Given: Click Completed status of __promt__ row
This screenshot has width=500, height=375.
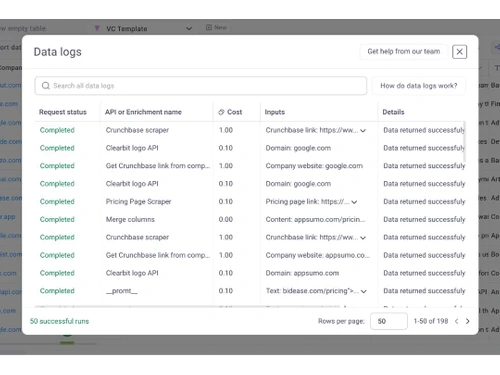Looking at the screenshot, I should click(57, 291).
